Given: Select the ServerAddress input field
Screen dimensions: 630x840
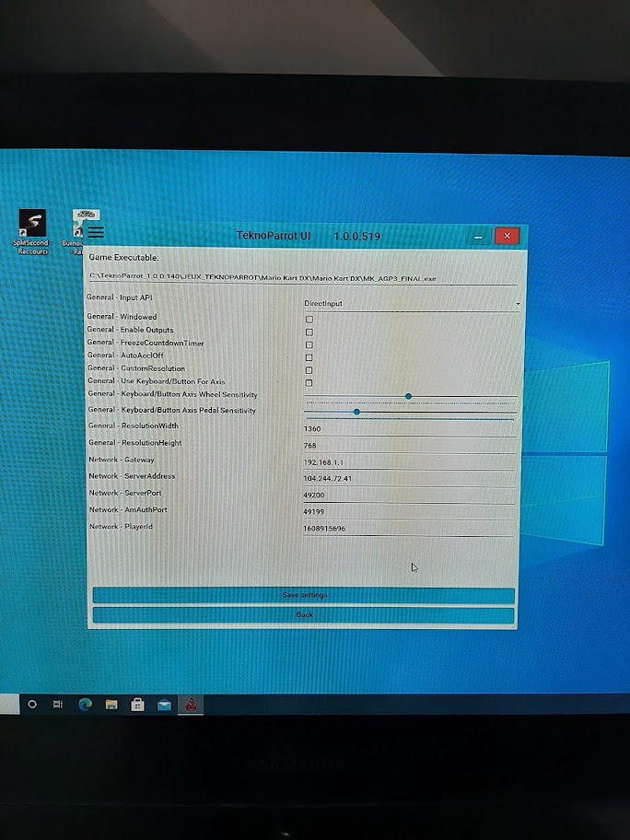Looking at the screenshot, I should click(x=407, y=479).
